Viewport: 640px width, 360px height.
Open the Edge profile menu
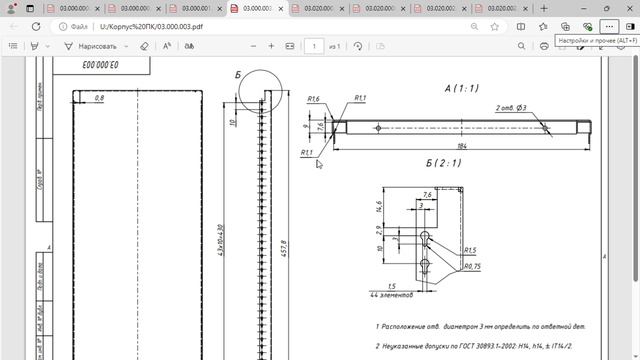click(x=12, y=8)
